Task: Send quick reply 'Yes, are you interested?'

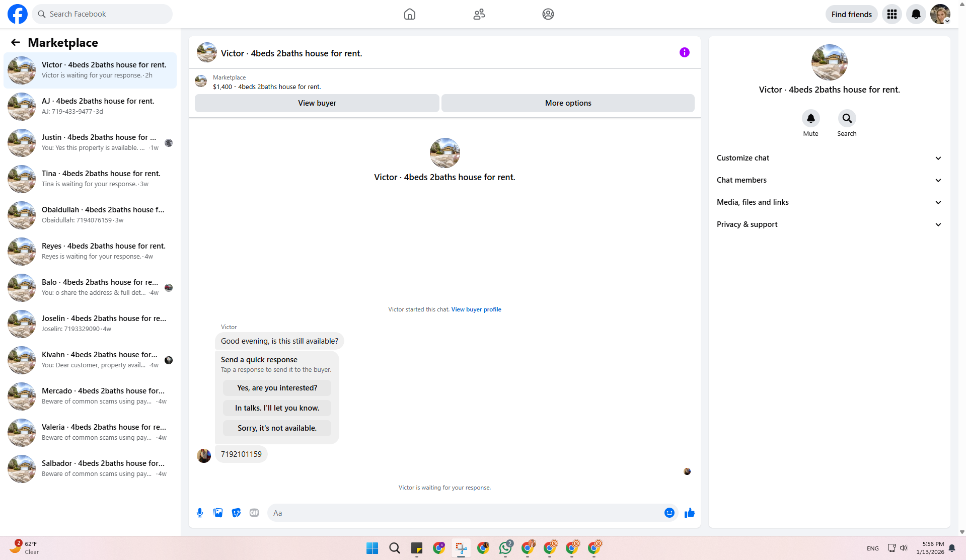Action: point(277,388)
